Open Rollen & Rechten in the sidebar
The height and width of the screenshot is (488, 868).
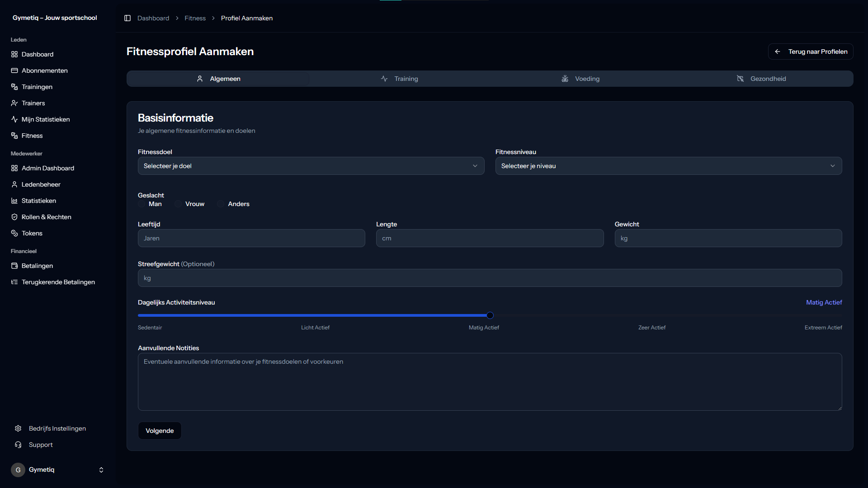point(58,217)
